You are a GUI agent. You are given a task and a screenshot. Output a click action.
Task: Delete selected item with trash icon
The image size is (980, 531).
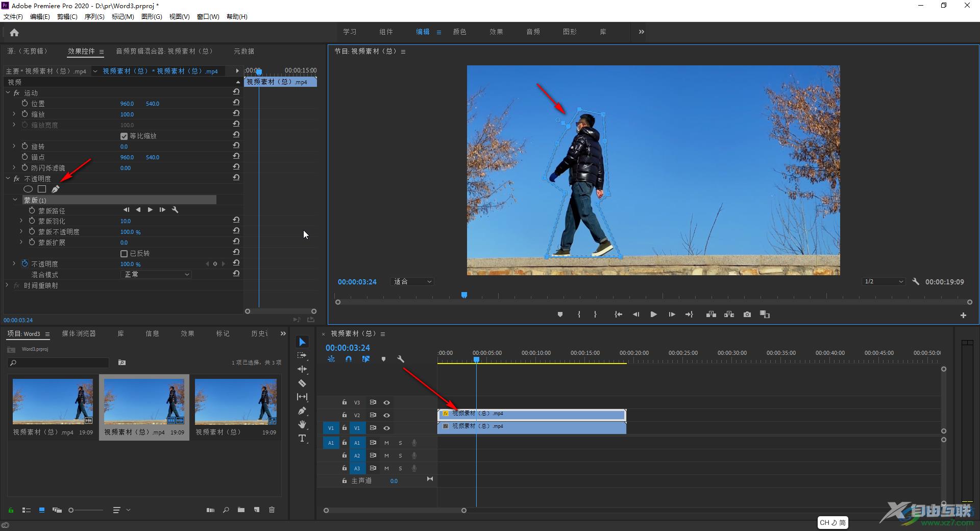[x=272, y=510]
